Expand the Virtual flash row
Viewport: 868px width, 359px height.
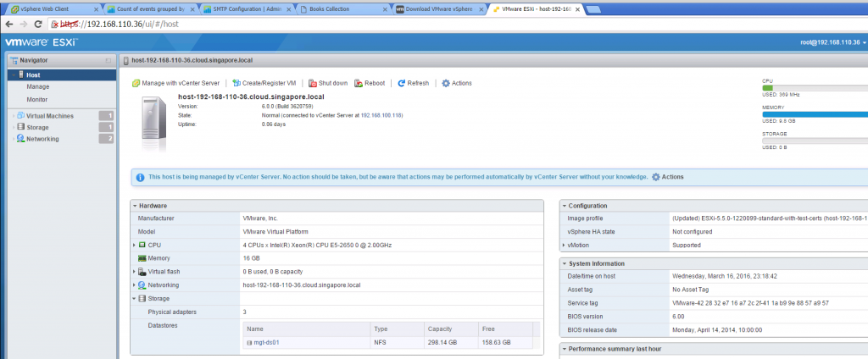tap(135, 272)
